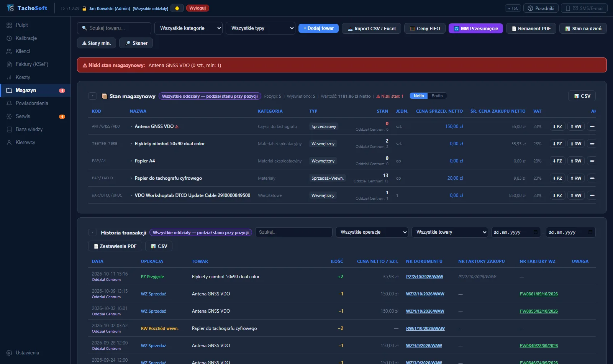Go to Kalibracje in sidebar
This screenshot has height=364, width=613.
point(26,38)
